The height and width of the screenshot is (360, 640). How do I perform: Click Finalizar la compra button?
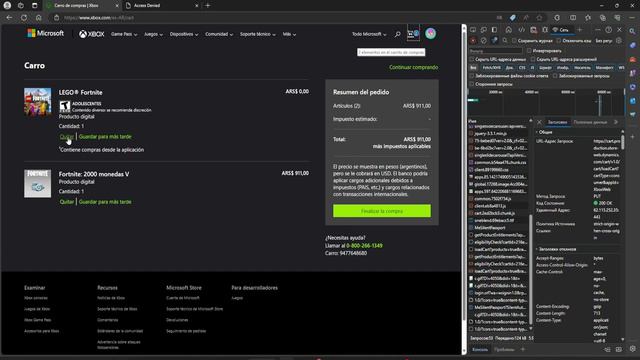[382, 211]
